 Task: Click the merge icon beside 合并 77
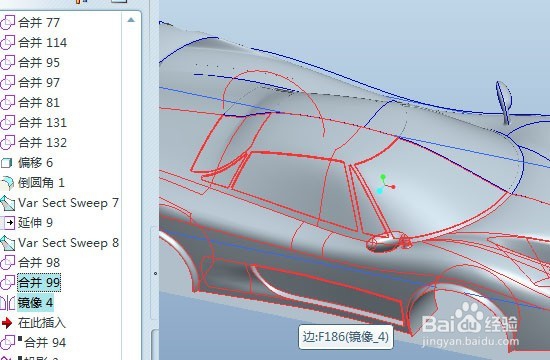tap(7, 23)
